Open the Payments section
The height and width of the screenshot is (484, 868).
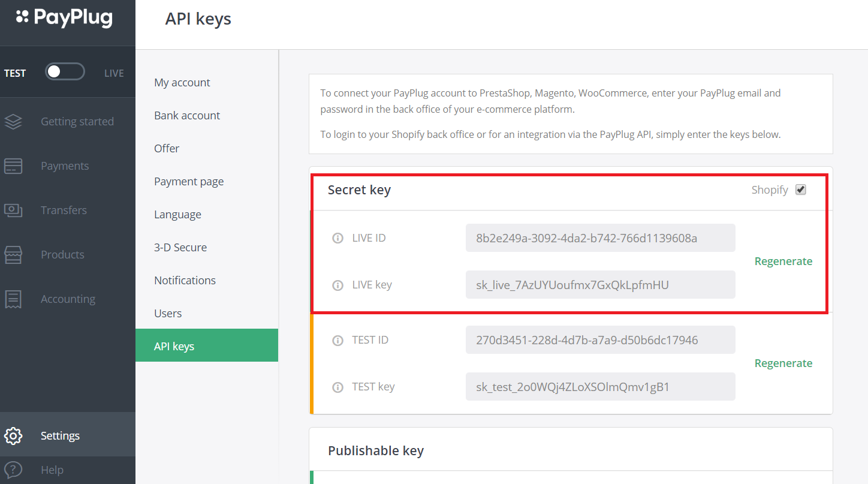[68, 166]
